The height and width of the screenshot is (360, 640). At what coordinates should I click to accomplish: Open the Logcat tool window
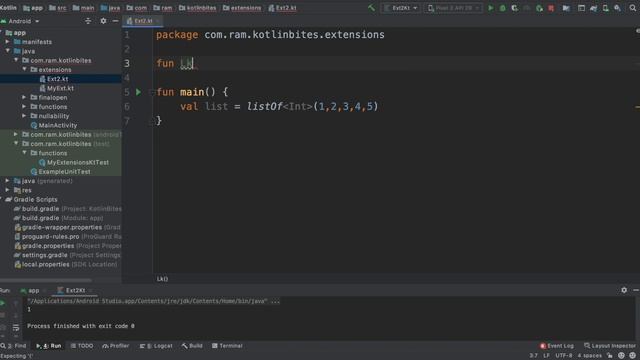pyautogui.click(x=156, y=346)
